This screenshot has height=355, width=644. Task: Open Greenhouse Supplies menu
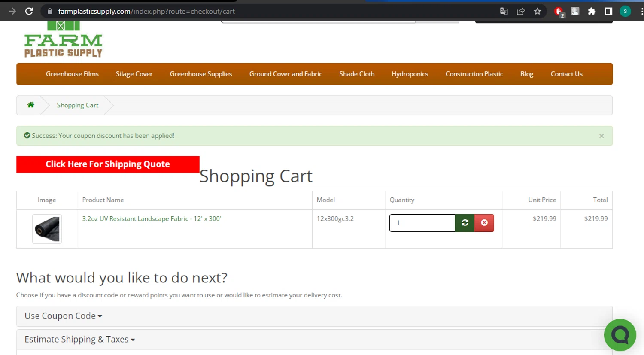click(201, 74)
